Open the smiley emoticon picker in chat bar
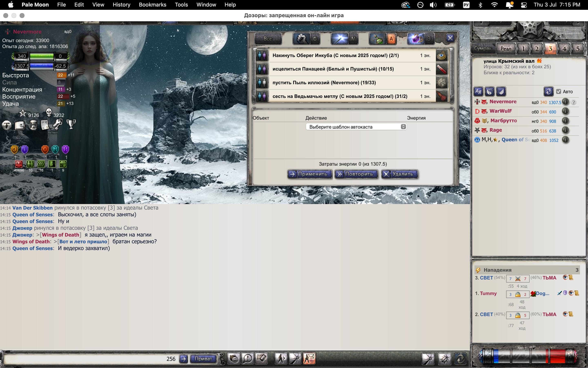 234,359
